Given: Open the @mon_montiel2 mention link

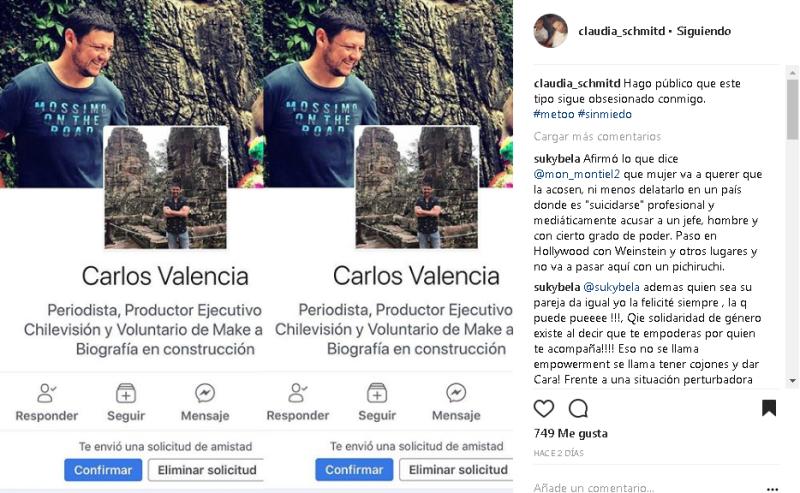Looking at the screenshot, I should click(577, 174).
